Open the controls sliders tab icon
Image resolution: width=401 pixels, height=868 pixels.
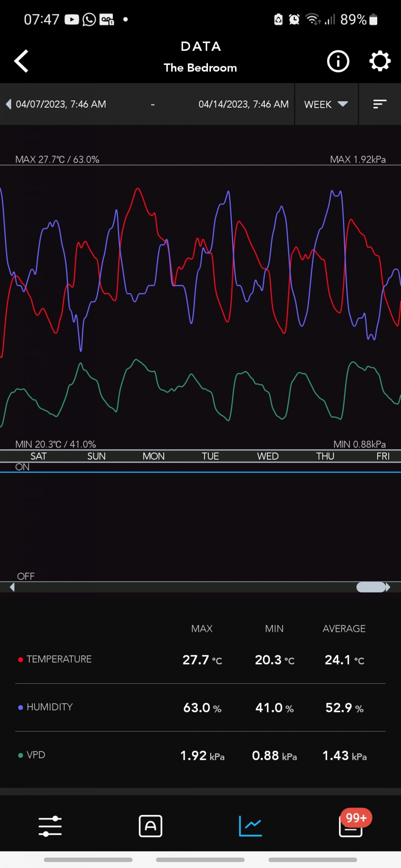(50, 826)
